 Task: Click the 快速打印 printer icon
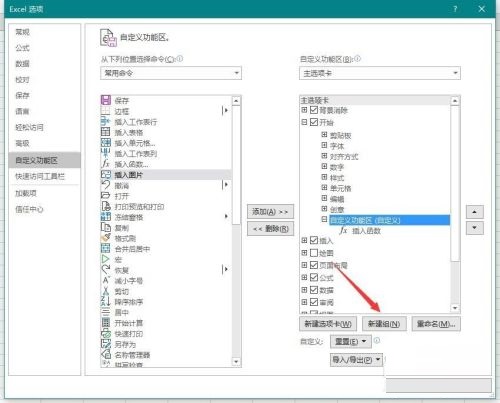[106, 333]
